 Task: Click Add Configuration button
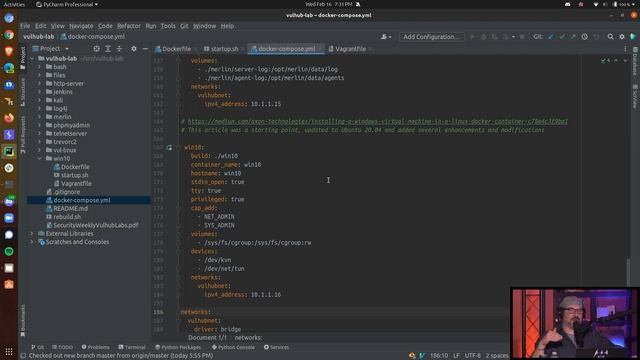click(x=431, y=37)
